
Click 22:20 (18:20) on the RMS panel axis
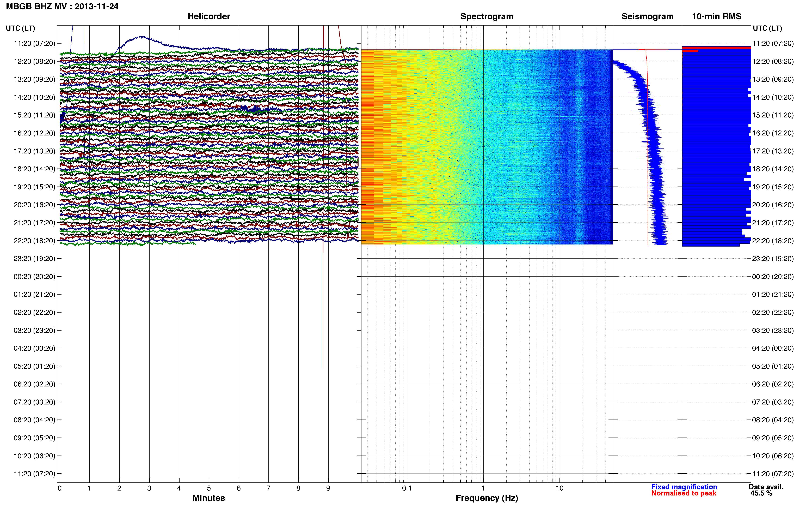click(x=773, y=241)
